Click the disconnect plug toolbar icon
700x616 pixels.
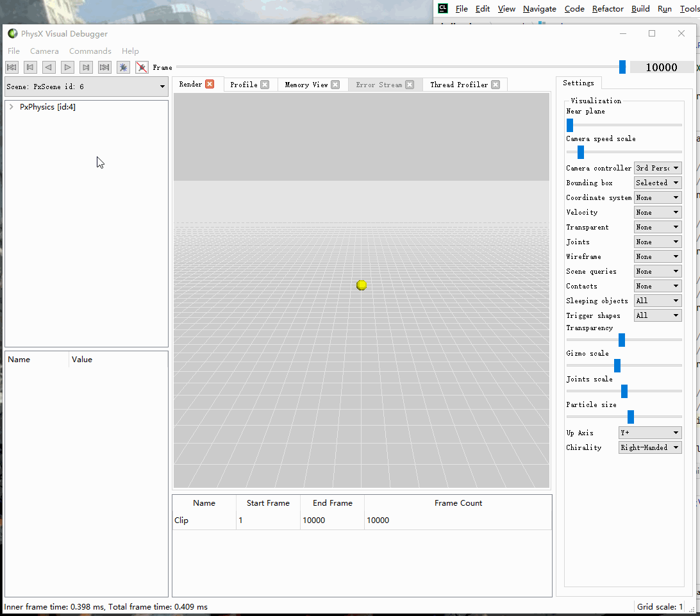(142, 67)
